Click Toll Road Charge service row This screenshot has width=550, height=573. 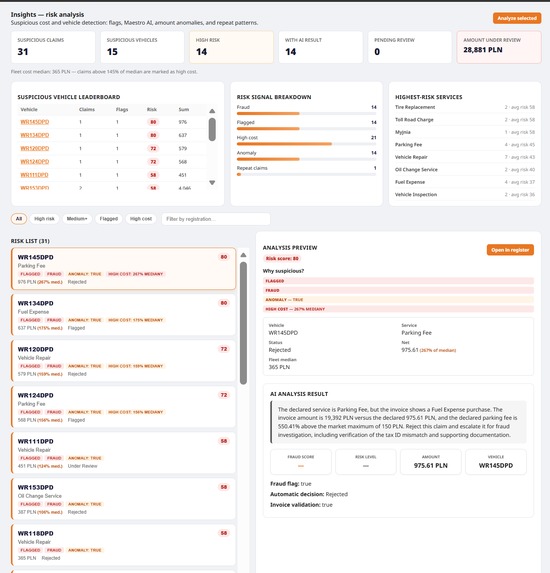464,119
